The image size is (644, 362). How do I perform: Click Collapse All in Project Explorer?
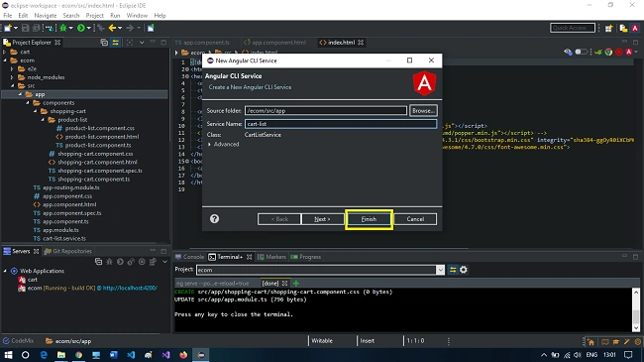[104, 43]
